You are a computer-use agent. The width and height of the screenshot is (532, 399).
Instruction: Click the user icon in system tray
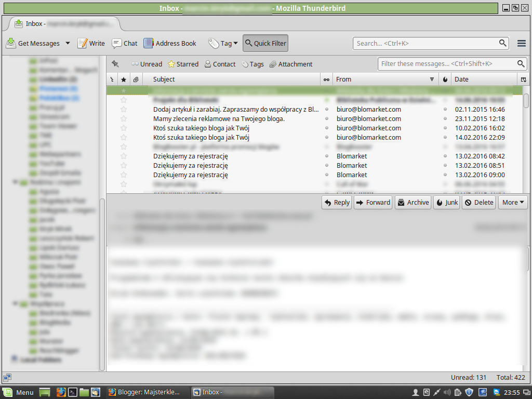pyautogui.click(x=415, y=392)
